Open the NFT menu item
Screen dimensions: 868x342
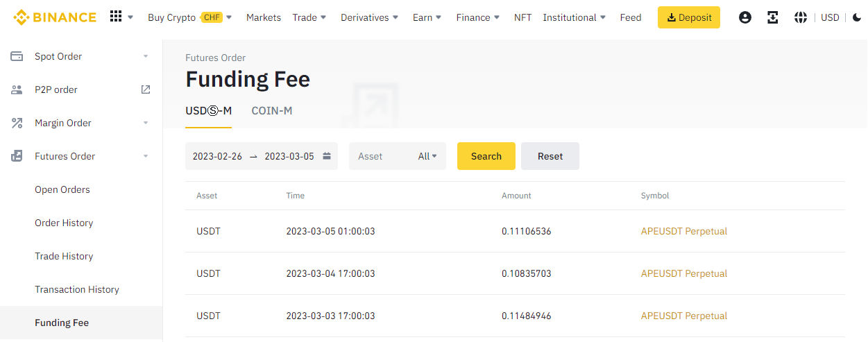(x=522, y=17)
